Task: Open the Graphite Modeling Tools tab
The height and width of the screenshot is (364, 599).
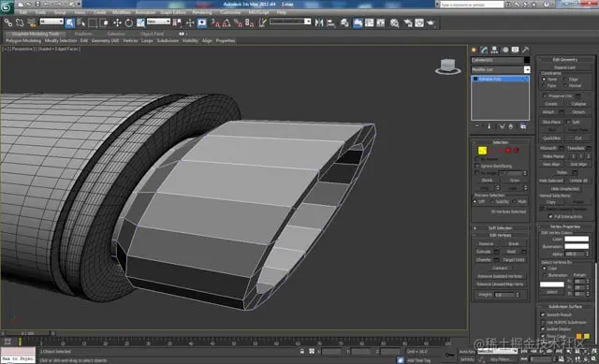Action: [x=36, y=34]
